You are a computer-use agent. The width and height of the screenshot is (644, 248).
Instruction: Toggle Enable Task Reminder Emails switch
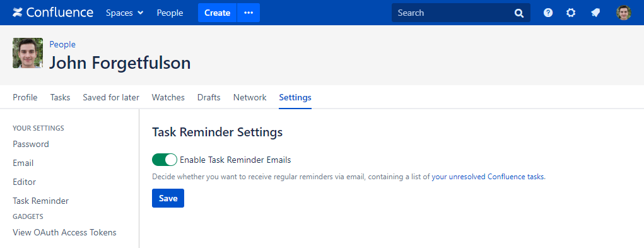pos(164,160)
